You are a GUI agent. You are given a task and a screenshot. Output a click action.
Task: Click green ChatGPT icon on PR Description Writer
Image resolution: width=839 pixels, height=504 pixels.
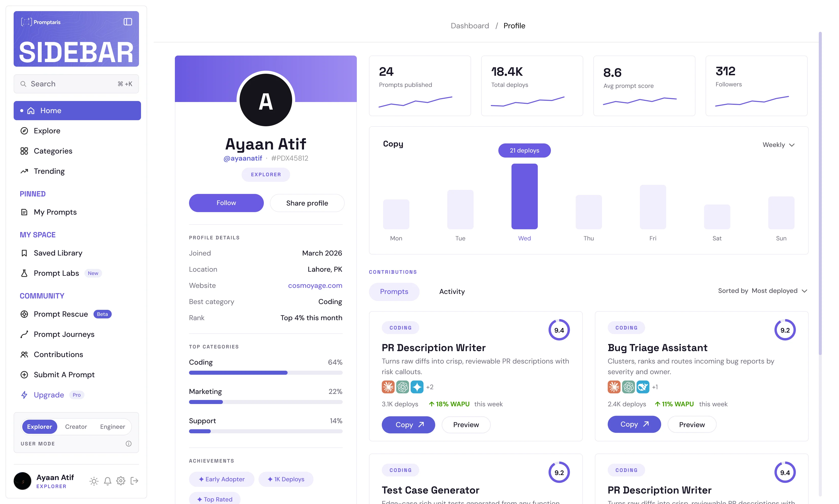pyautogui.click(x=403, y=387)
